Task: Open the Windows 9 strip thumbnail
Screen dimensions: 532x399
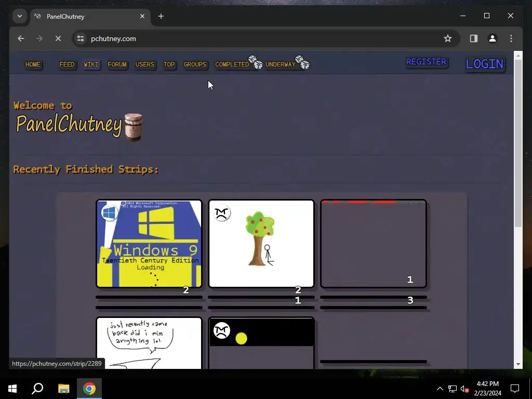Action: tap(149, 244)
